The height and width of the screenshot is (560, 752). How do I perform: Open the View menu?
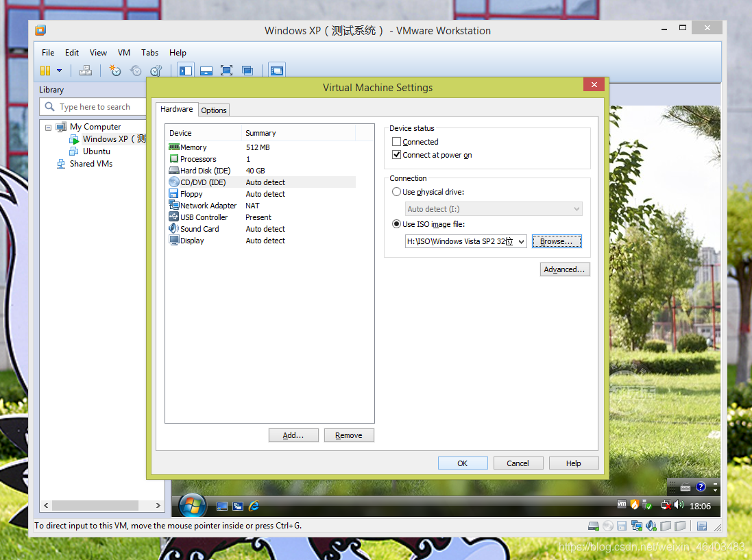pyautogui.click(x=98, y=53)
